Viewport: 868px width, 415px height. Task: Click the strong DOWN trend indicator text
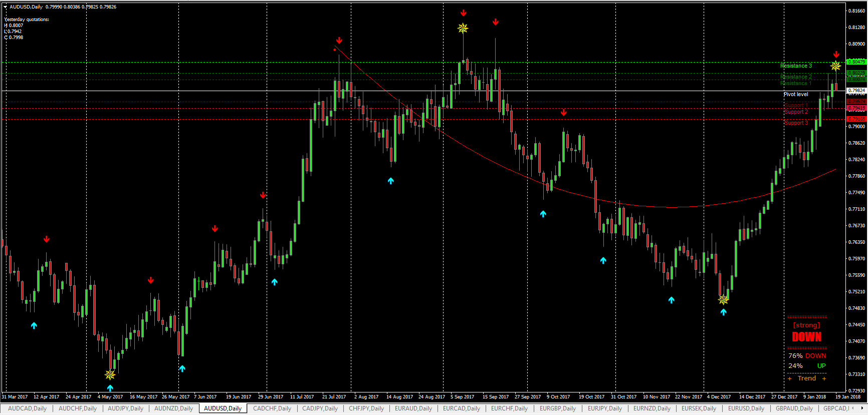pos(806,337)
